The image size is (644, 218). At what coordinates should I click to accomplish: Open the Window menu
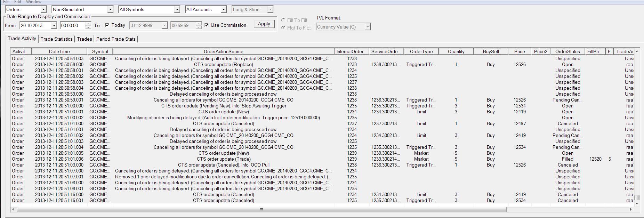[34, 2]
